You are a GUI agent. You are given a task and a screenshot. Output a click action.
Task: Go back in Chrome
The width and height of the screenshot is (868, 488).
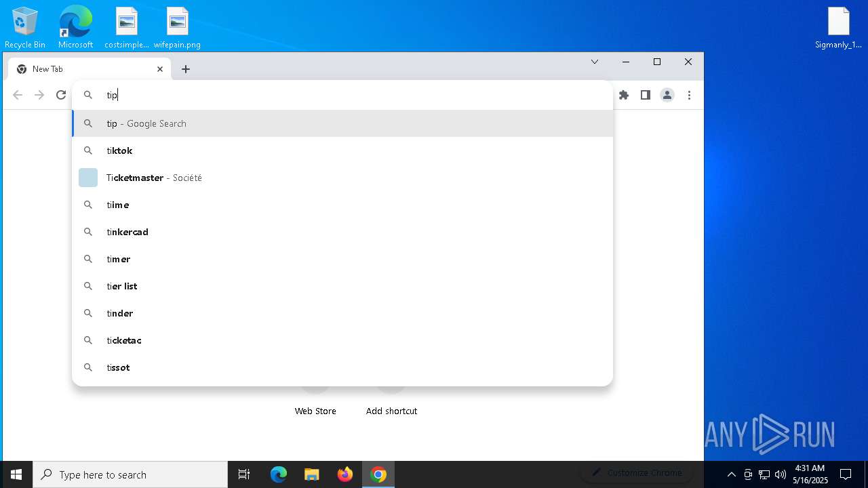pos(18,95)
